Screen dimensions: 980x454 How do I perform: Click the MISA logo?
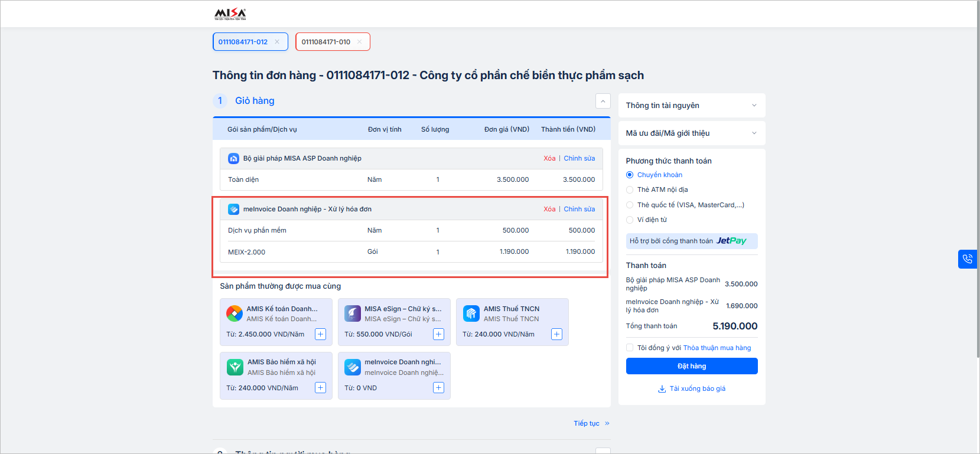[x=230, y=14]
